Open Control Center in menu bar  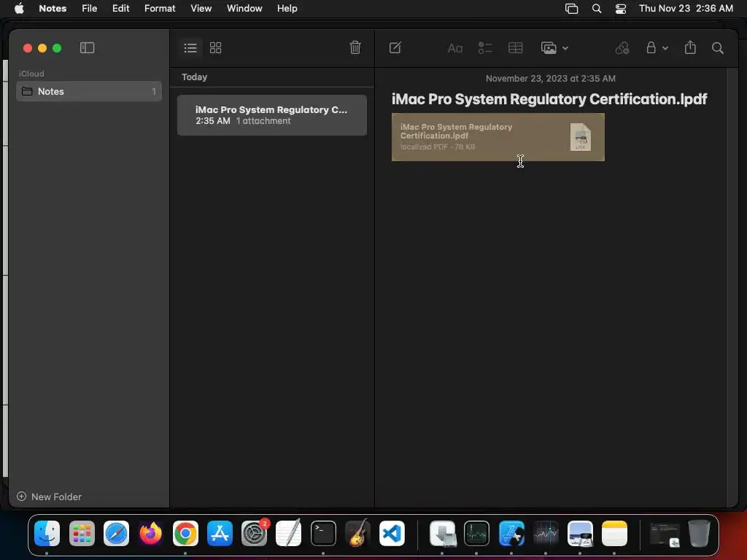click(x=621, y=9)
